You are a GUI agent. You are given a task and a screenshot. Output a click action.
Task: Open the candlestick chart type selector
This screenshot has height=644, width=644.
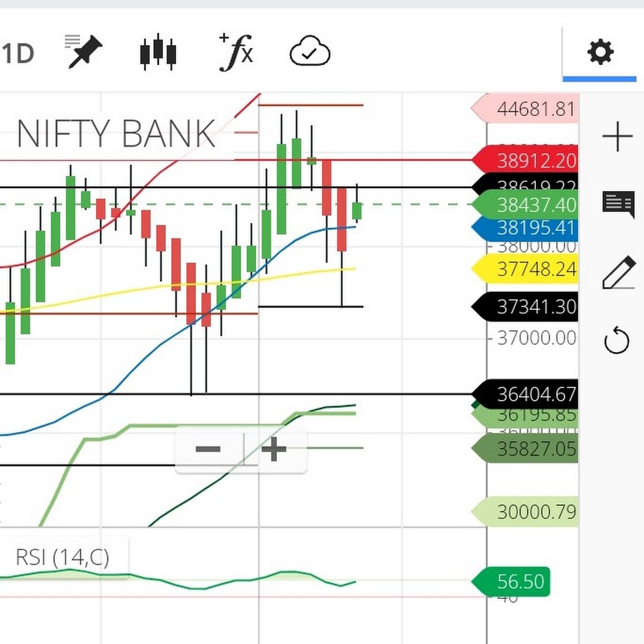157,52
